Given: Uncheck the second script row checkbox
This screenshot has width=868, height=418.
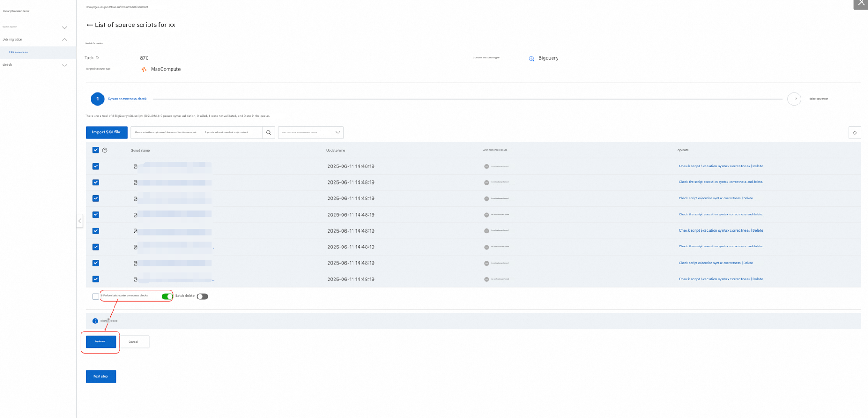Looking at the screenshot, I should point(95,183).
